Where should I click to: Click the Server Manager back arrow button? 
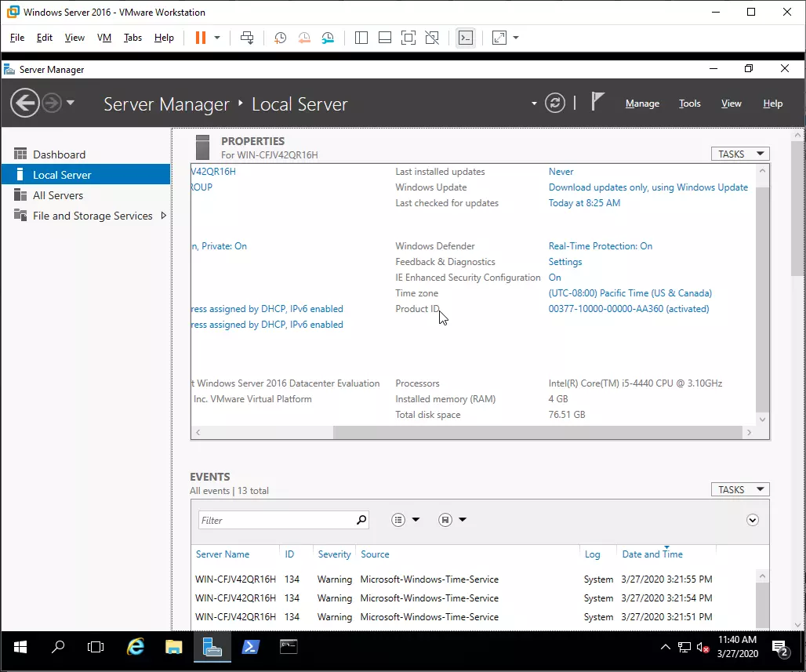point(24,104)
